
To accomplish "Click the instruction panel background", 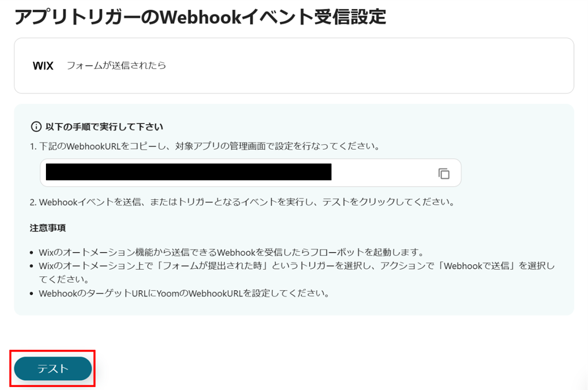I will (x=514, y=220).
